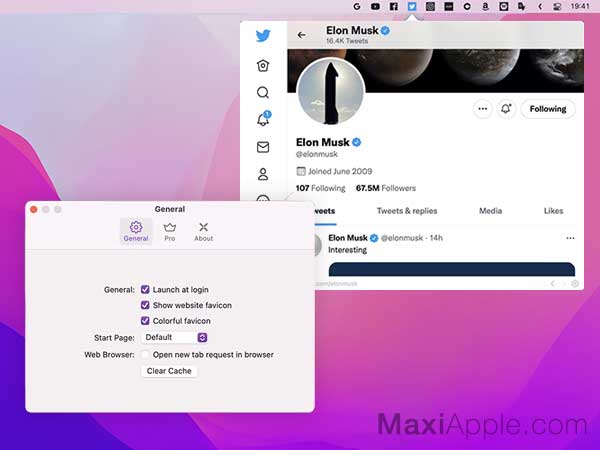
Task: Open the three-dot More menu on the profile
Action: pyautogui.click(x=483, y=109)
